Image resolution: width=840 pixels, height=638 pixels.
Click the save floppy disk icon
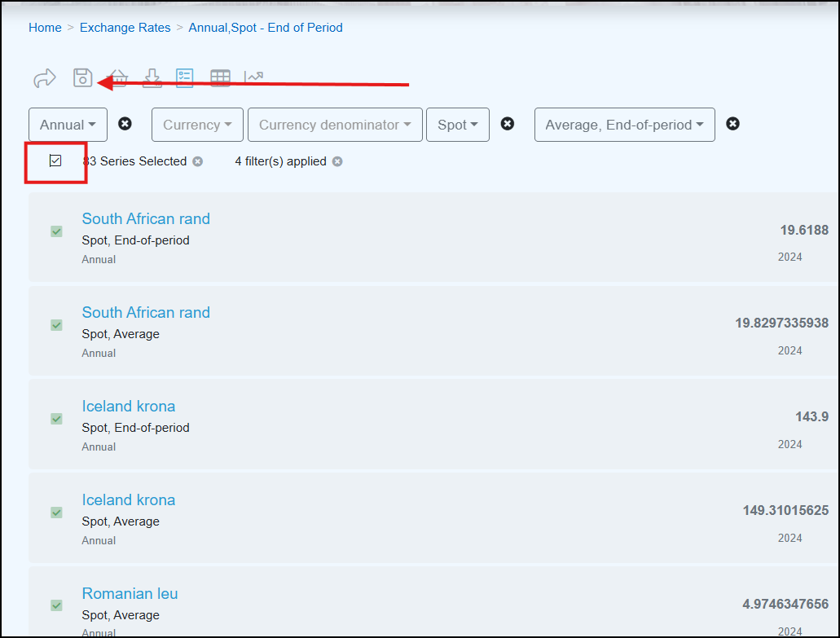(x=82, y=77)
